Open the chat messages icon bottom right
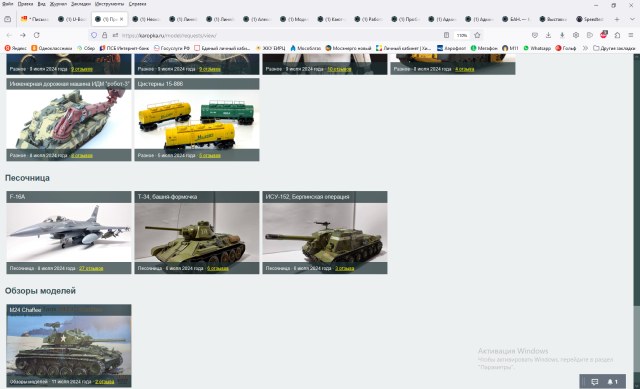Image resolution: width=640 pixels, height=389 pixels. pyautogui.click(x=595, y=382)
